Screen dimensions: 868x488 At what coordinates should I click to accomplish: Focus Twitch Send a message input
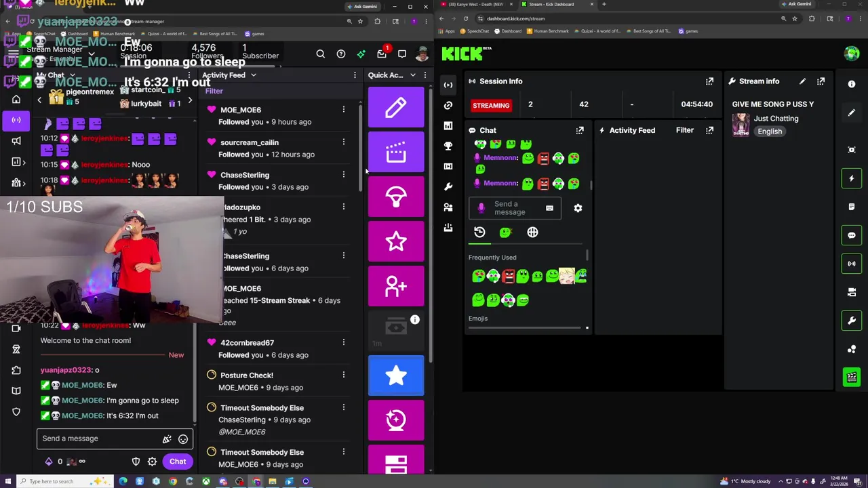point(100,439)
